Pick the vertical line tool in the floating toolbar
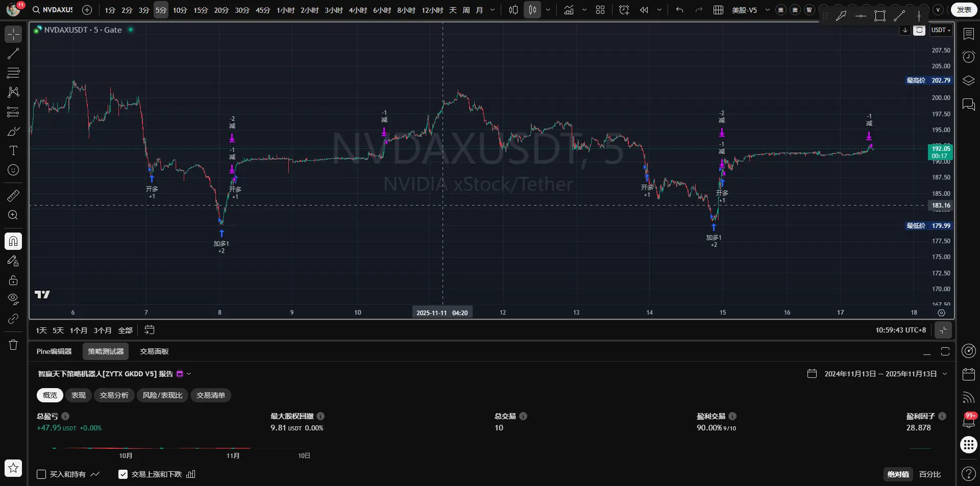Viewport: 980px width, 486px height. click(x=919, y=16)
